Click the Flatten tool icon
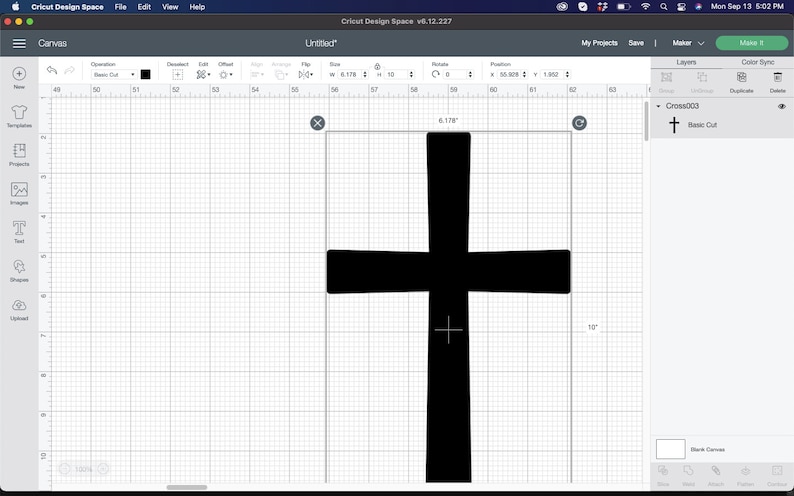This screenshot has width=794, height=496. (745, 471)
